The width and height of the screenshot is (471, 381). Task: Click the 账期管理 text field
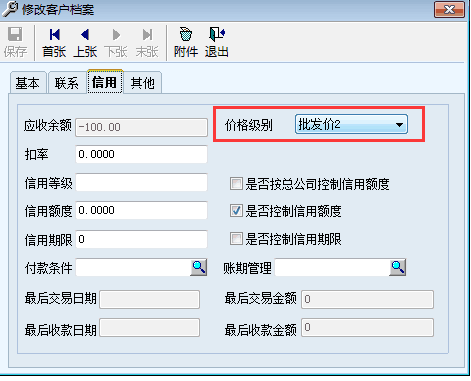(x=332, y=267)
